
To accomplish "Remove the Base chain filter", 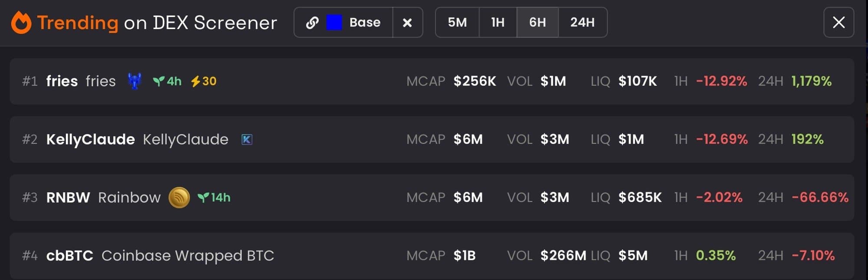I will tap(407, 23).
